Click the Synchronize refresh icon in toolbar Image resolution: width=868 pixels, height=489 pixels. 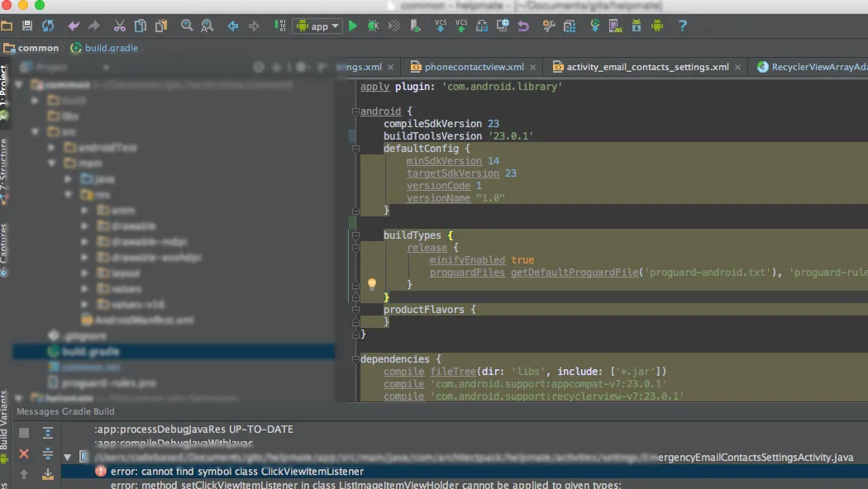(48, 26)
